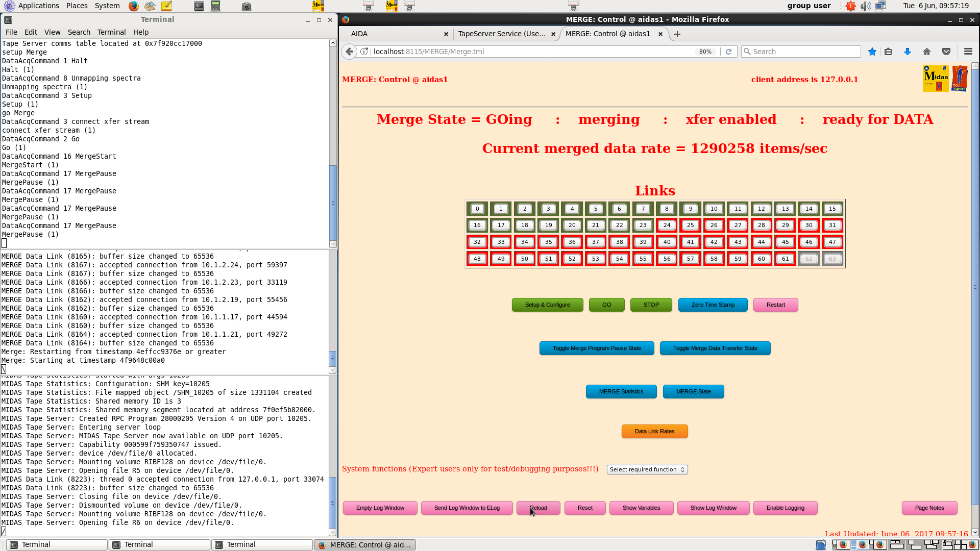
Task: Toggle Merge Program Pause State
Action: 596,348
